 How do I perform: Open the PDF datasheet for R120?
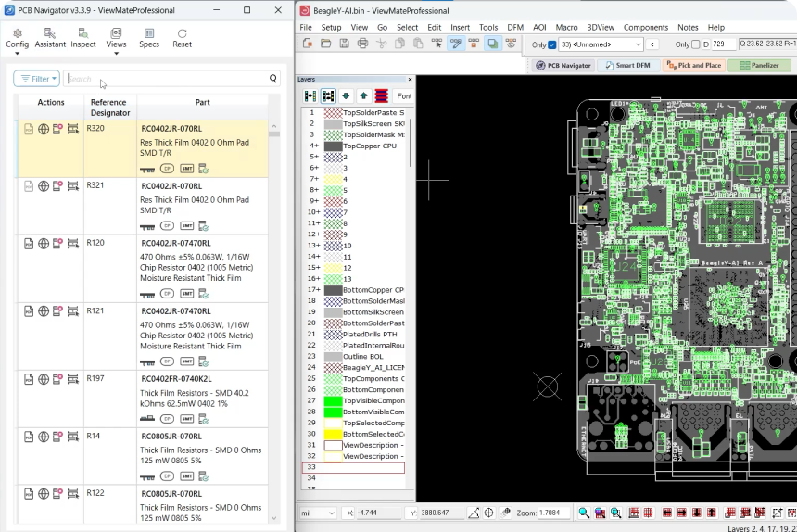pyautogui.click(x=29, y=244)
